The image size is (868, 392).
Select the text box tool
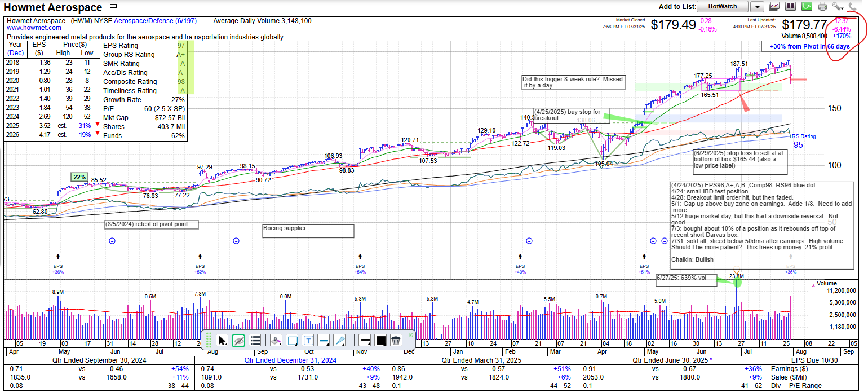[x=308, y=340]
